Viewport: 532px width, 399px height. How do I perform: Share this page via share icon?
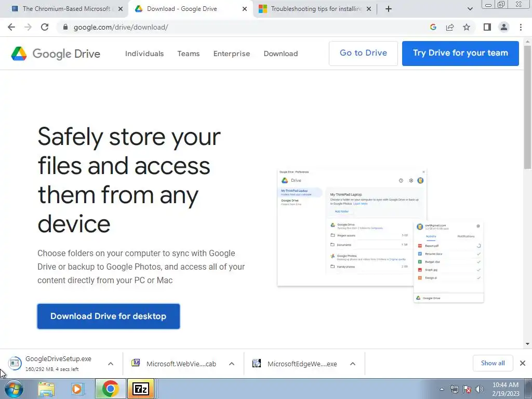450,27
